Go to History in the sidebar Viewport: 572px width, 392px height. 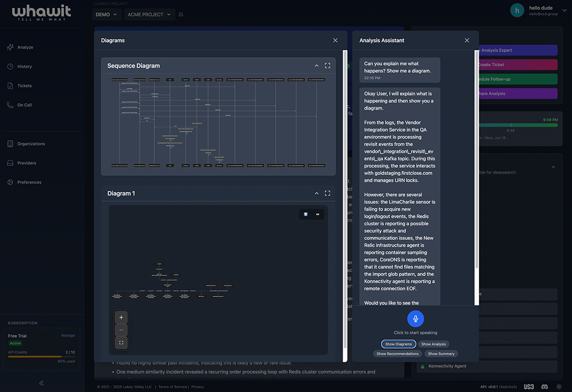point(24,67)
